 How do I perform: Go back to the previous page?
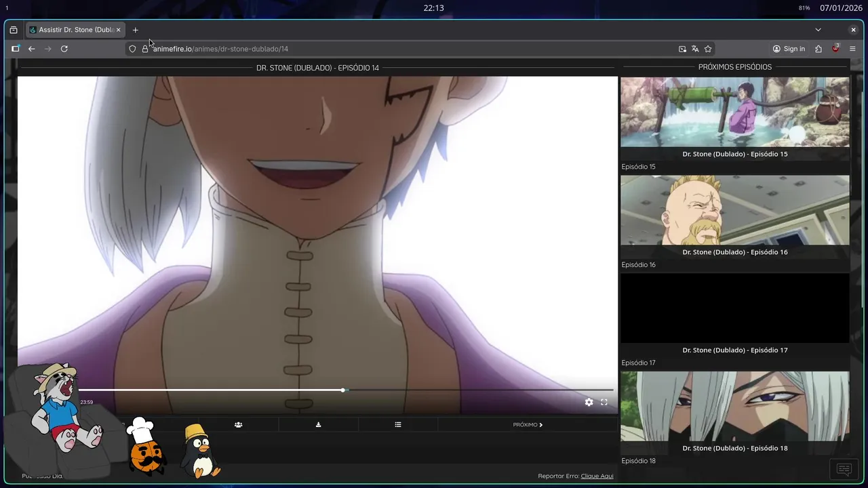(x=31, y=49)
